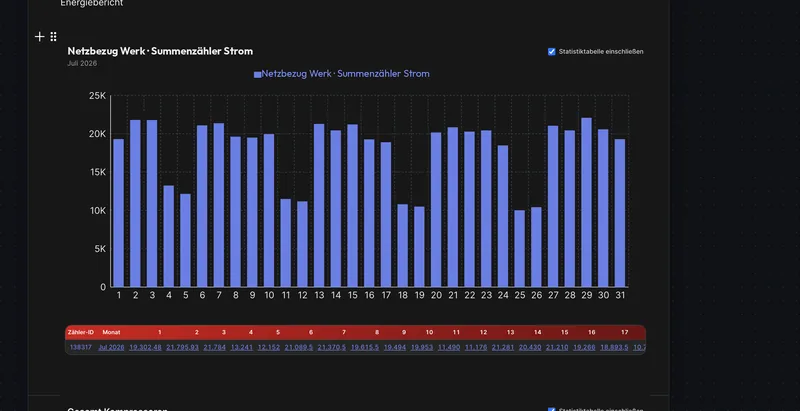This screenshot has width=800, height=411.
Task: Click the 19.266 table value
Action: pos(584,347)
